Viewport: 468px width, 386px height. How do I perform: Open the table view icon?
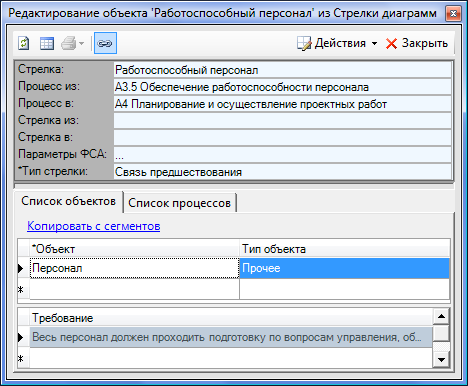click(x=47, y=43)
